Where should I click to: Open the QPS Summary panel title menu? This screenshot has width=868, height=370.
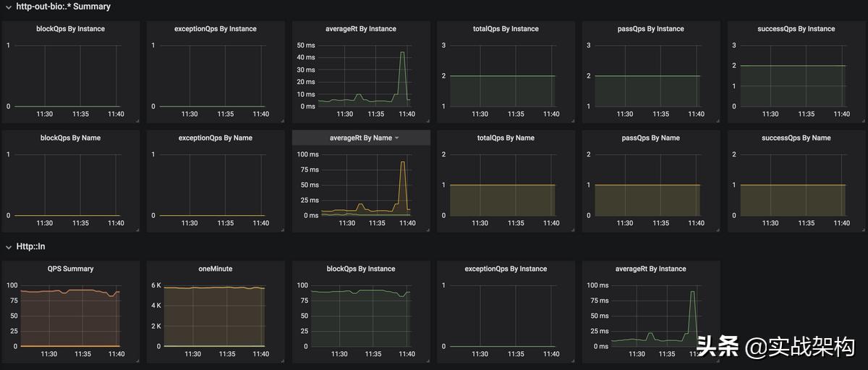[x=70, y=269]
